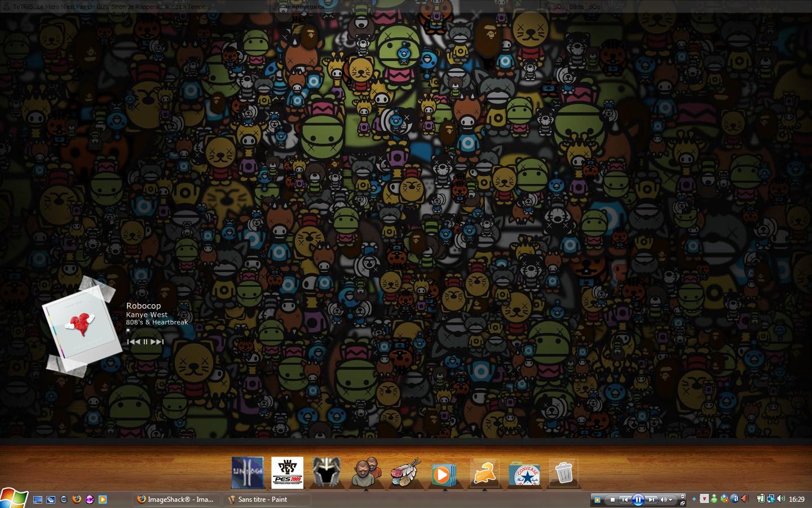Launch Lineage II from the dock
Screen dimensions: 812x508
pyautogui.click(x=248, y=472)
